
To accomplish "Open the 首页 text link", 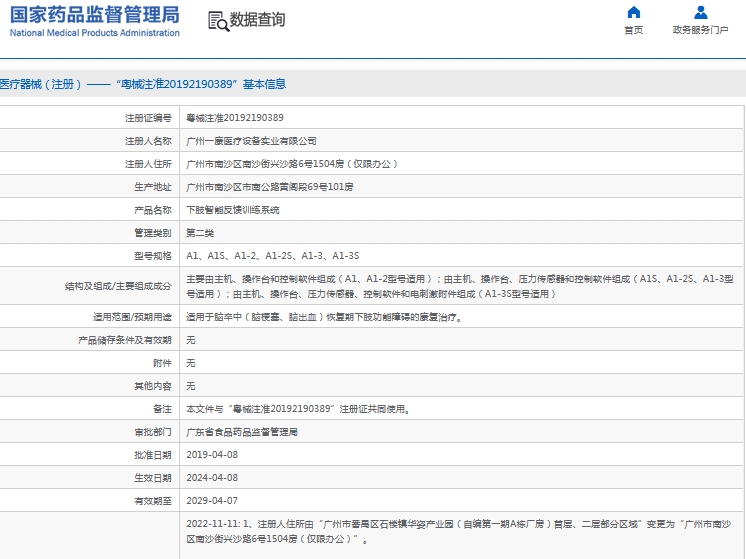I will (633, 30).
